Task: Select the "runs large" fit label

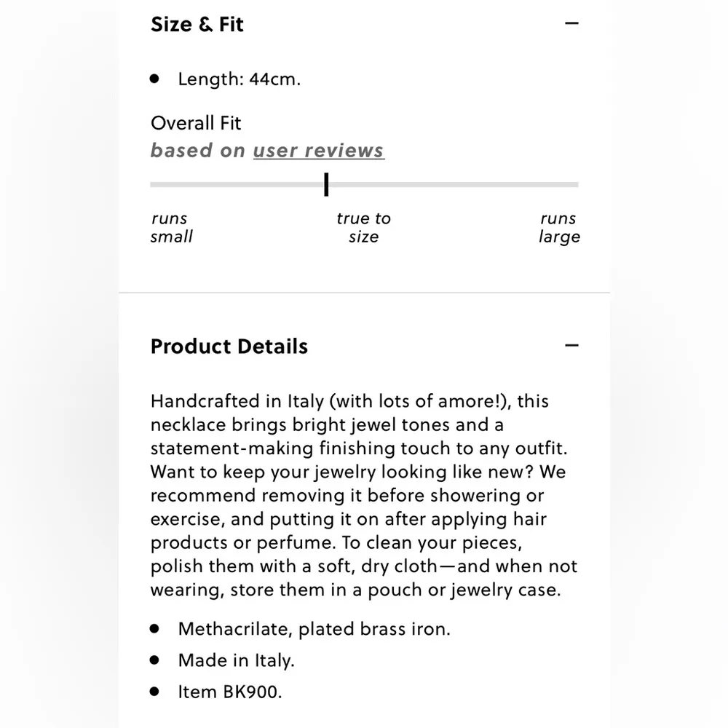Action: (558, 227)
